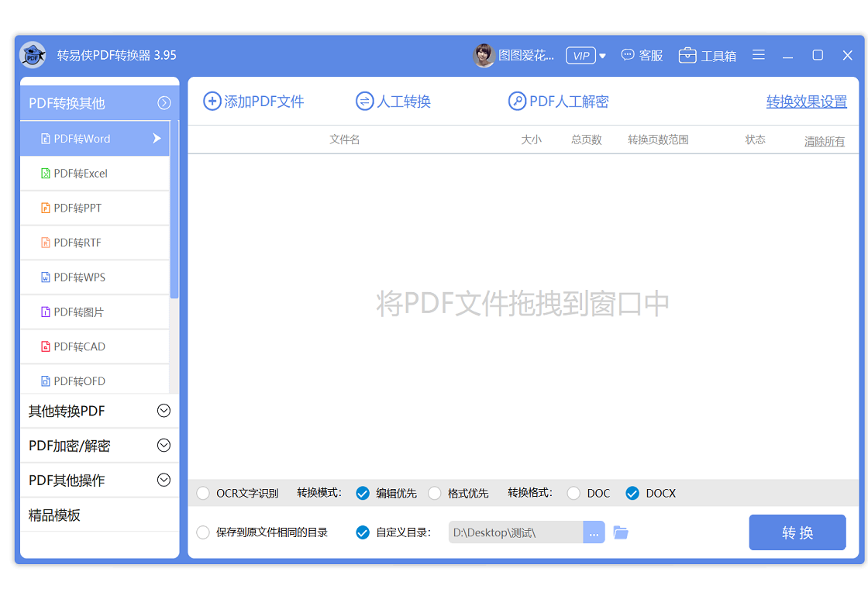The height and width of the screenshot is (589, 868).
Task: Click the PDF人工解密 key icon
Action: tap(517, 102)
